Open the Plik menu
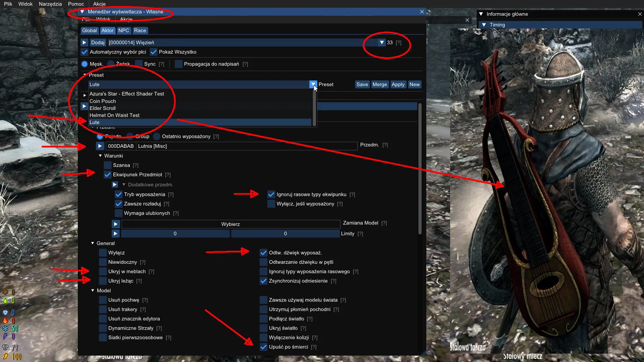This screenshot has height=362, width=644. click(8, 4)
